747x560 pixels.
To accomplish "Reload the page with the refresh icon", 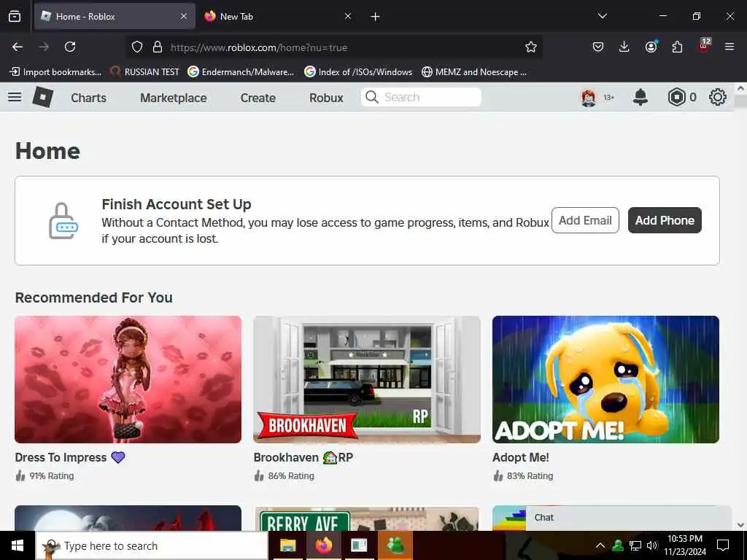I will pos(70,47).
